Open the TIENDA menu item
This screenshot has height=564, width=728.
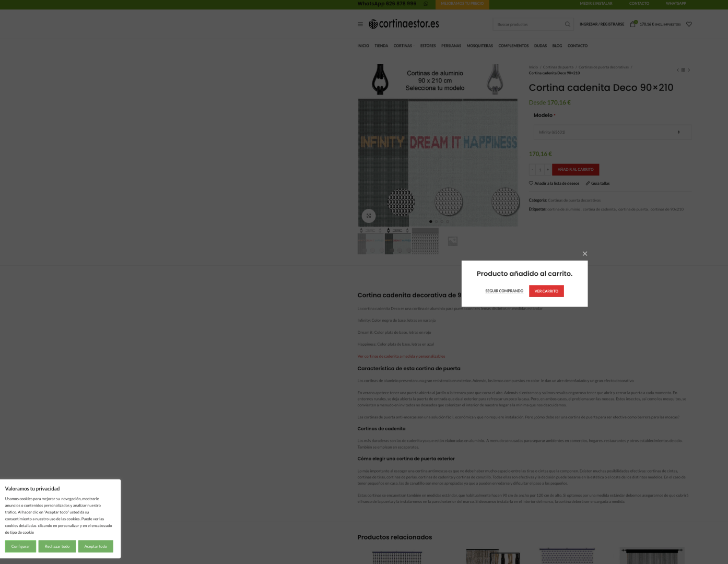[381, 46]
